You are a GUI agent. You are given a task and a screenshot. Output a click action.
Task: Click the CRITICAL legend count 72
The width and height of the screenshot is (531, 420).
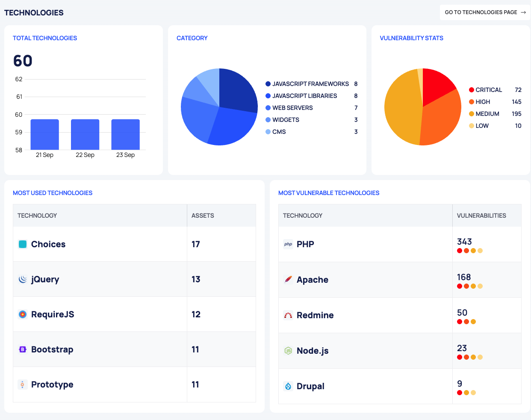tap(518, 90)
